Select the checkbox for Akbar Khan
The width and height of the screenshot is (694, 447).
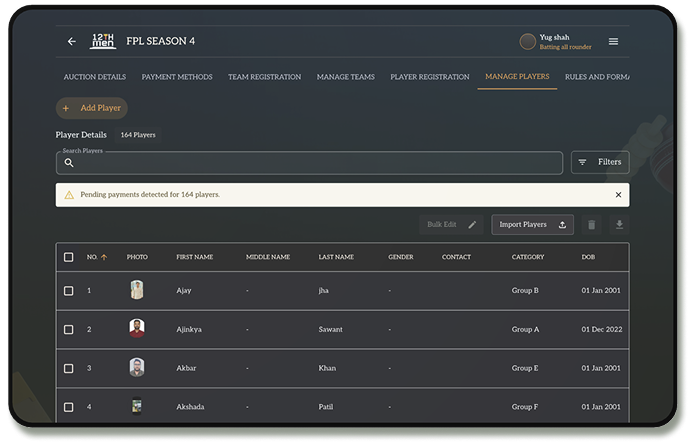coord(69,368)
